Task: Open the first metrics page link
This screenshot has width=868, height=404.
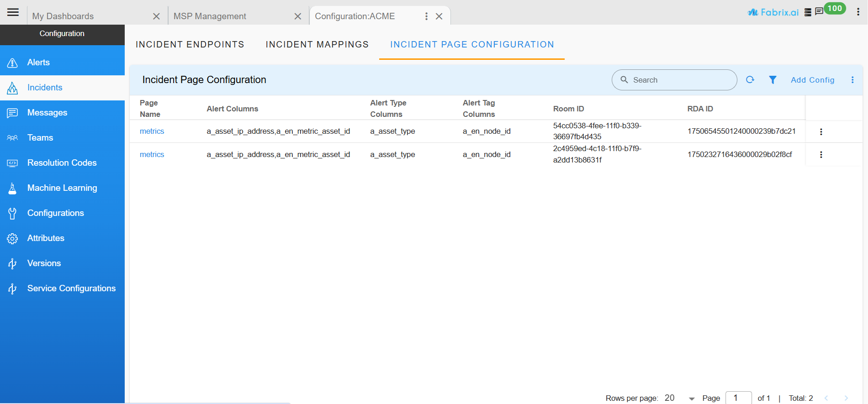Action: point(152,131)
